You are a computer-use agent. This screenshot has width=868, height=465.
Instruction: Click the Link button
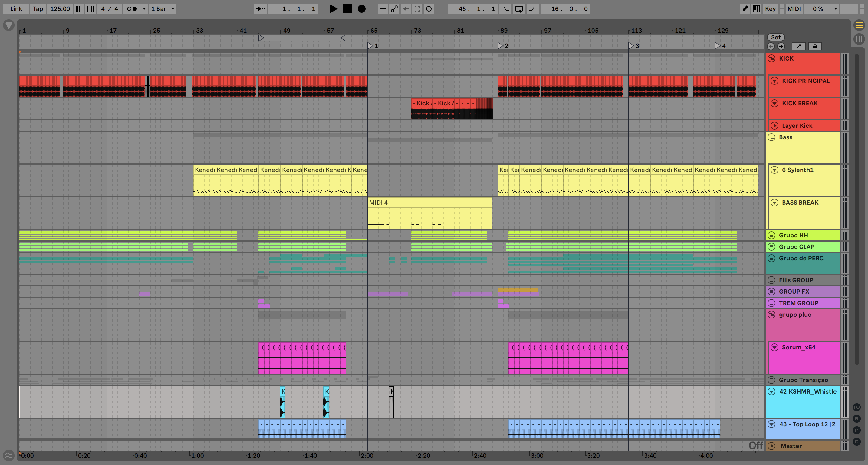[x=16, y=9]
